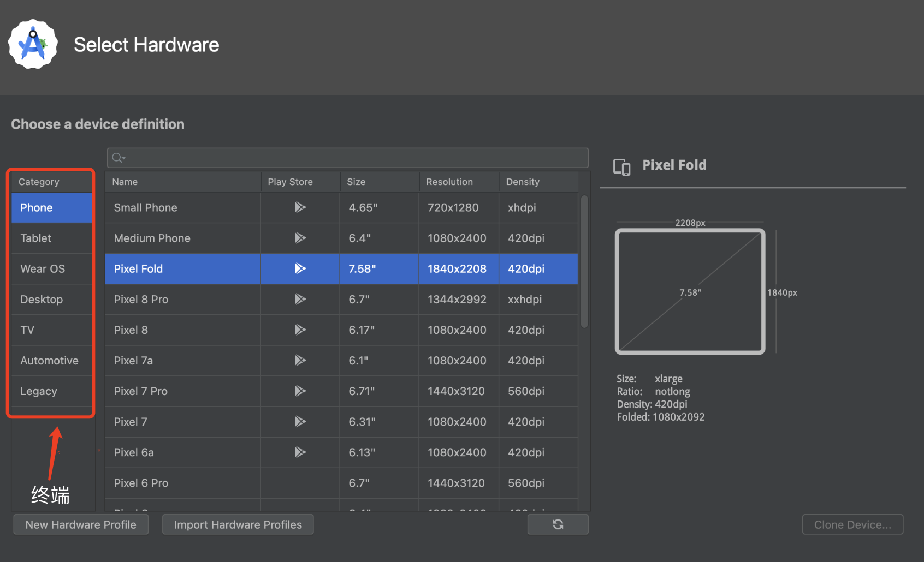This screenshot has height=562, width=924.
Task: Click the 4.65" size cell
Action: coord(380,207)
